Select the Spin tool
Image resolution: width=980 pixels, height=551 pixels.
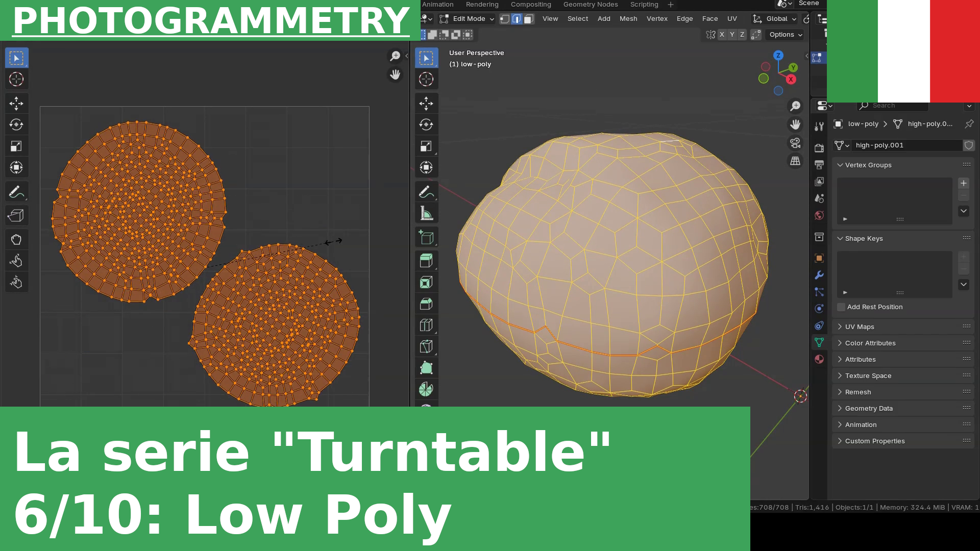tap(426, 390)
